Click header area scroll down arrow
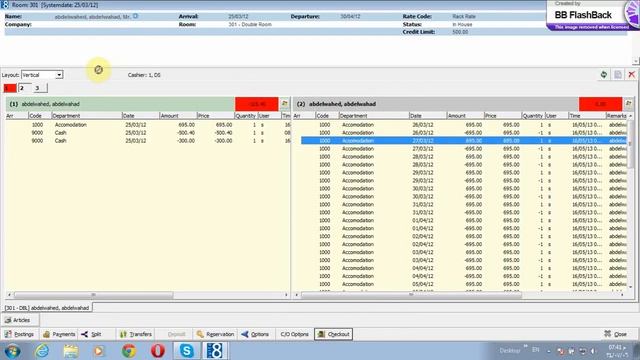 636,61
